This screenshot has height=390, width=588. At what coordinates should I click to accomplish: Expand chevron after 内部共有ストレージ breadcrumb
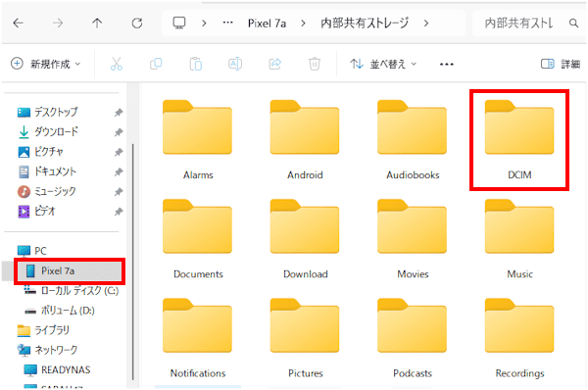point(426,24)
